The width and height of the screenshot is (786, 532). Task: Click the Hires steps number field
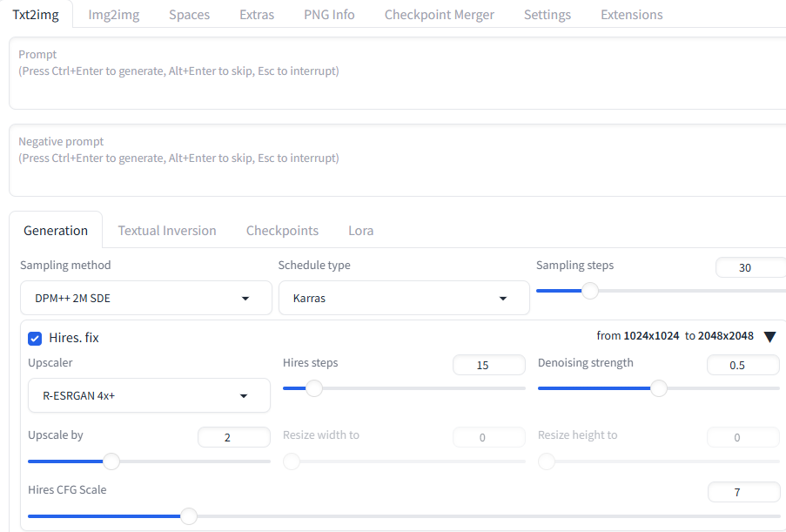(x=488, y=365)
